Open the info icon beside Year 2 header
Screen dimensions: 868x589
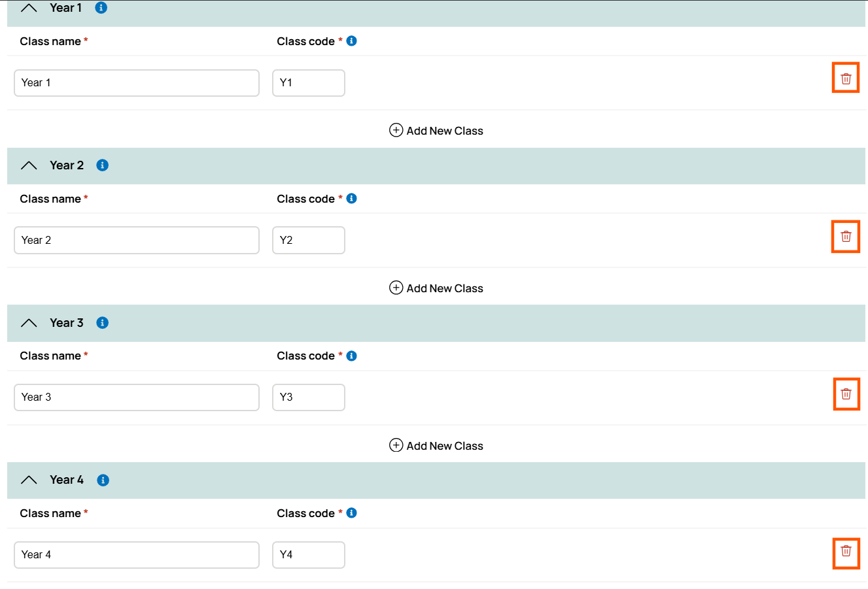coord(102,165)
